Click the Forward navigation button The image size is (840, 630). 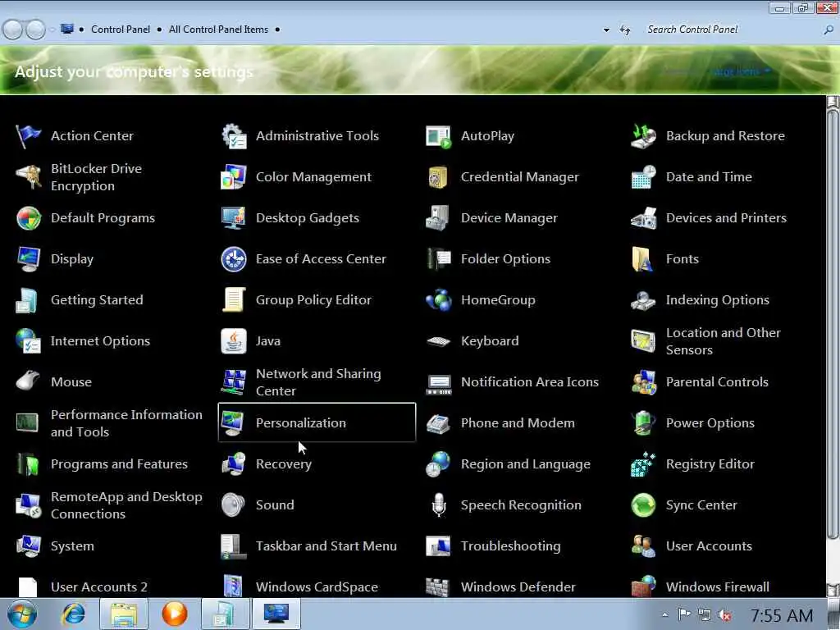pos(36,30)
